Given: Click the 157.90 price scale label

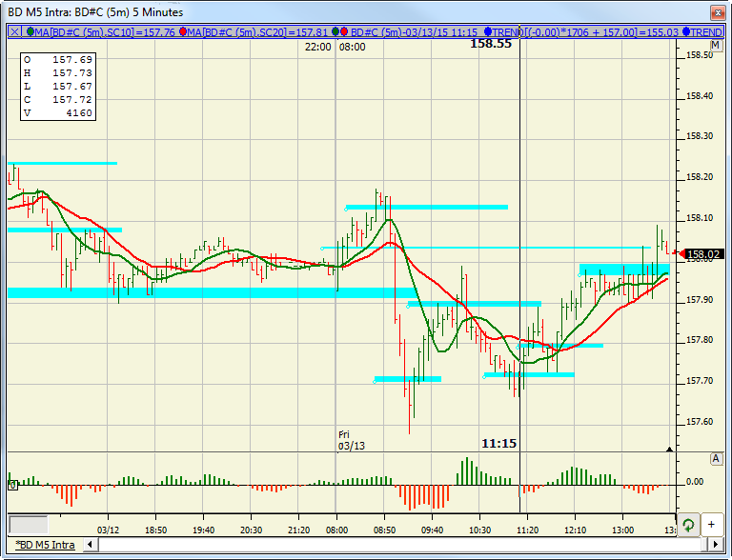Looking at the screenshot, I should (x=700, y=300).
